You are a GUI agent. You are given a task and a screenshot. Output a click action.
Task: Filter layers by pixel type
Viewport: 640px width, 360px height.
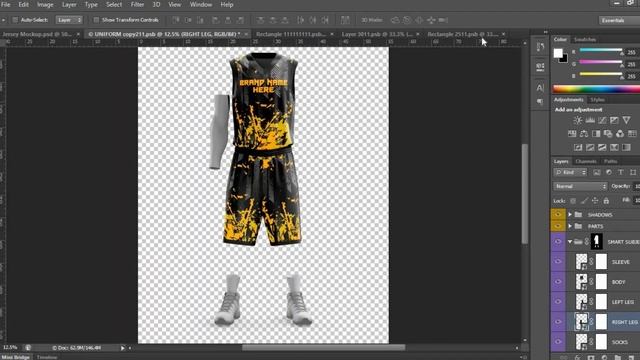coord(597,172)
